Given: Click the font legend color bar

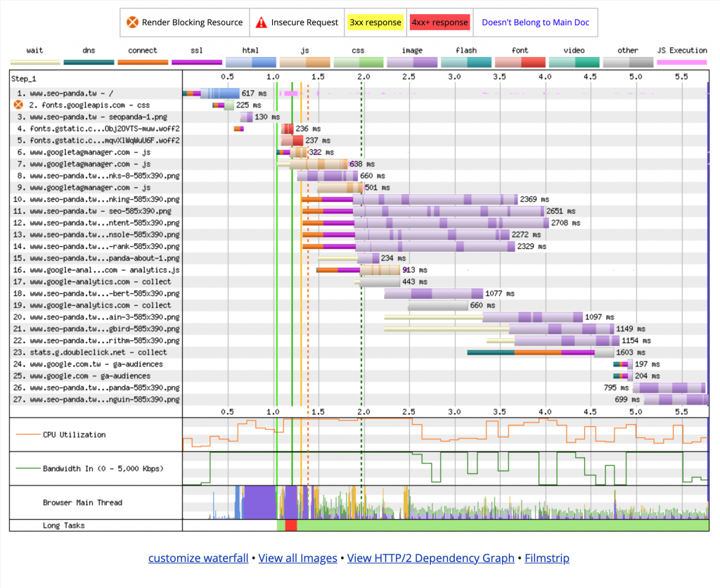Looking at the screenshot, I should pos(520,62).
